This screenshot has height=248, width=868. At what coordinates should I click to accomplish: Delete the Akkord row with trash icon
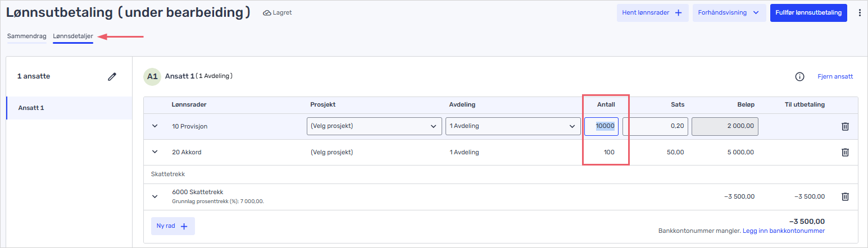pyautogui.click(x=844, y=152)
